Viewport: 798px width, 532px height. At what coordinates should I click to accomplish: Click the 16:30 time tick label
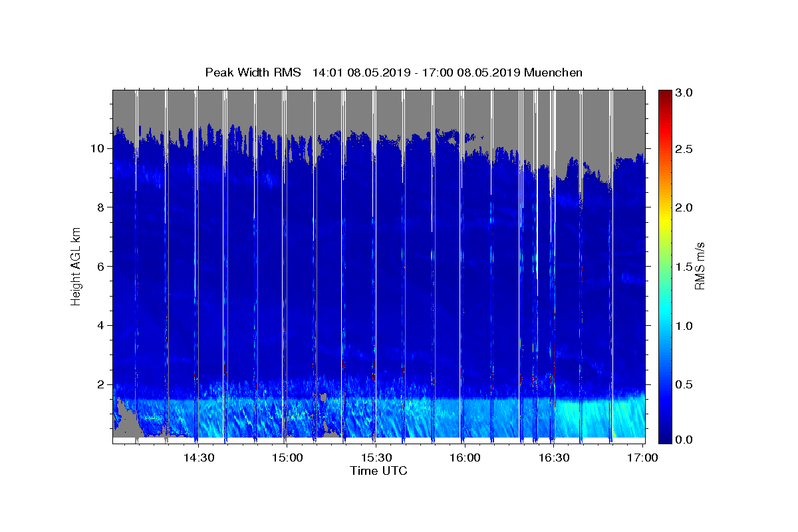click(x=553, y=458)
